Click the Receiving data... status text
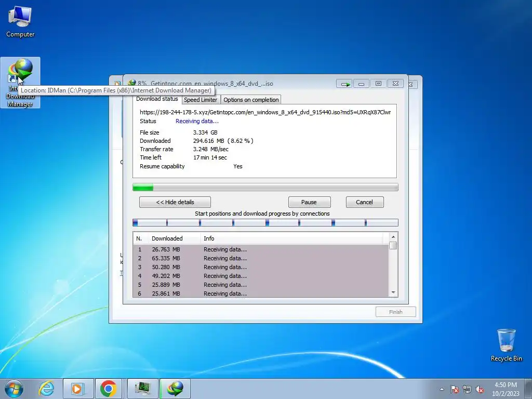This screenshot has height=399, width=532. pos(197,121)
